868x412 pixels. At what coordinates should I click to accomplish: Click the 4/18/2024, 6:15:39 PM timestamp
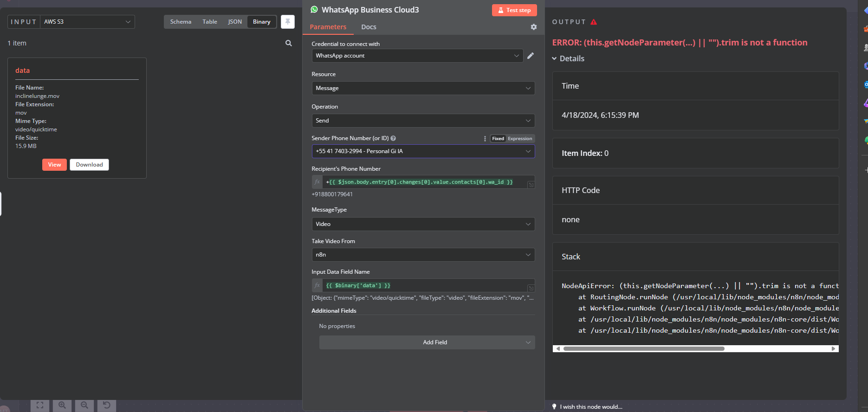[600, 115]
